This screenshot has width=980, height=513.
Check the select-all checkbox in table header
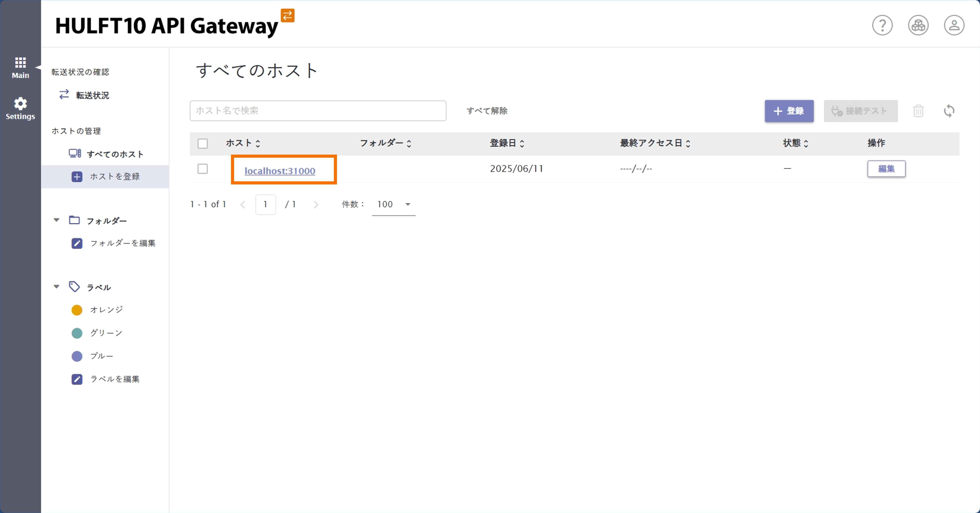point(203,143)
